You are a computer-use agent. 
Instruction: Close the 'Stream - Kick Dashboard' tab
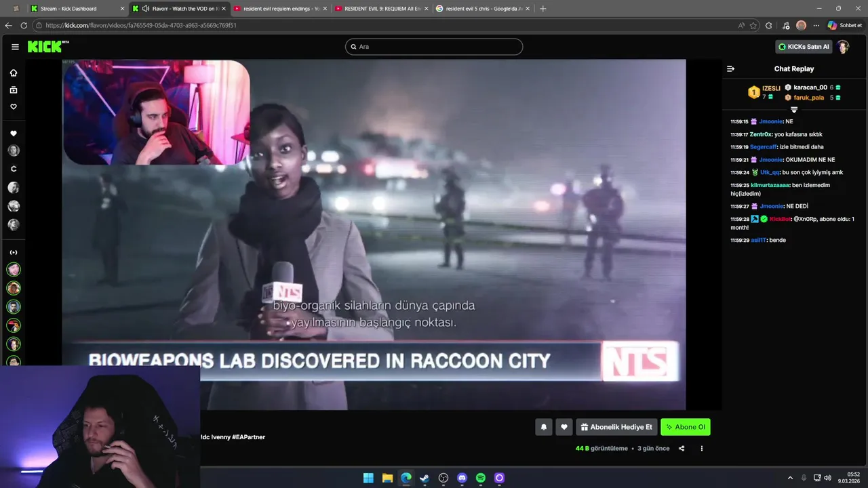[123, 9]
